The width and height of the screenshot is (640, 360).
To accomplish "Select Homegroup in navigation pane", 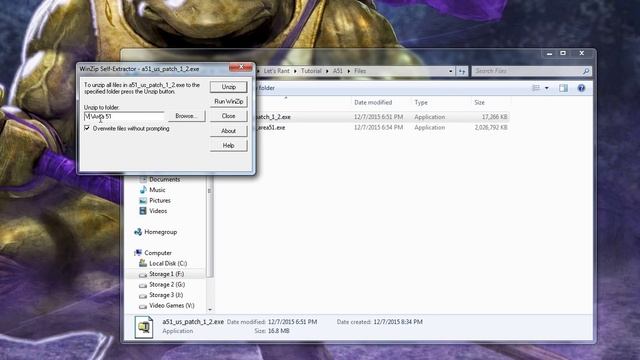I will coord(160,232).
